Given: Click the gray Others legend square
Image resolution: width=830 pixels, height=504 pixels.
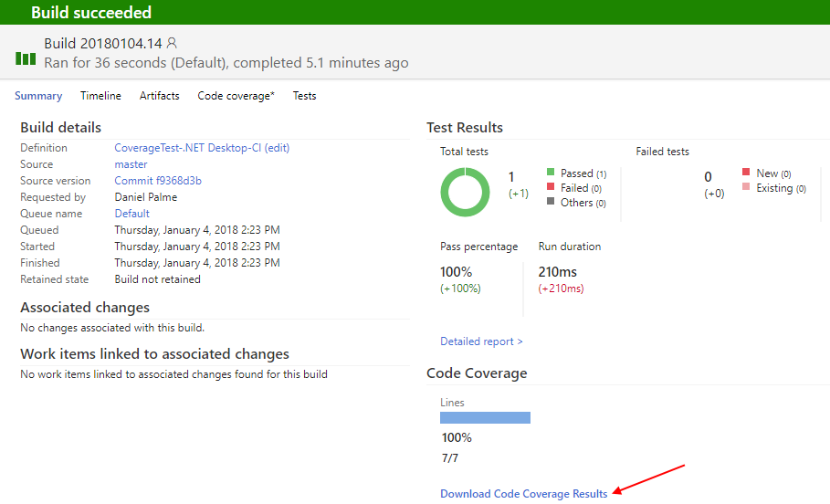Looking at the screenshot, I should pyautogui.click(x=551, y=201).
